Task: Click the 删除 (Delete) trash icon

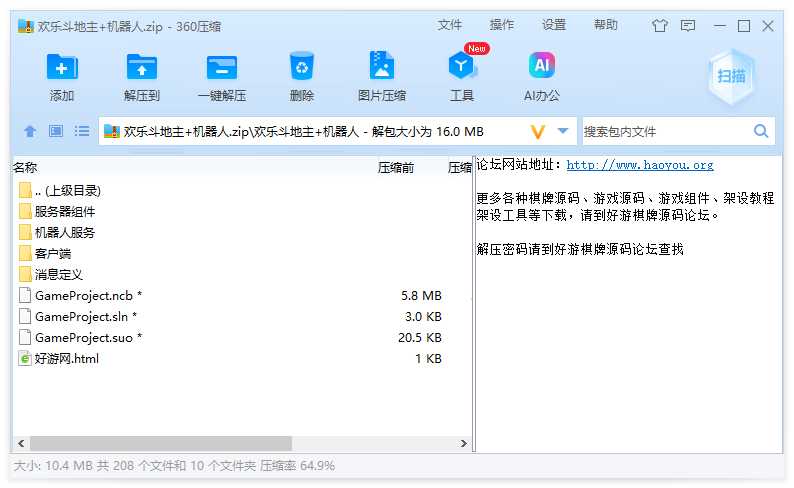Action: click(302, 66)
